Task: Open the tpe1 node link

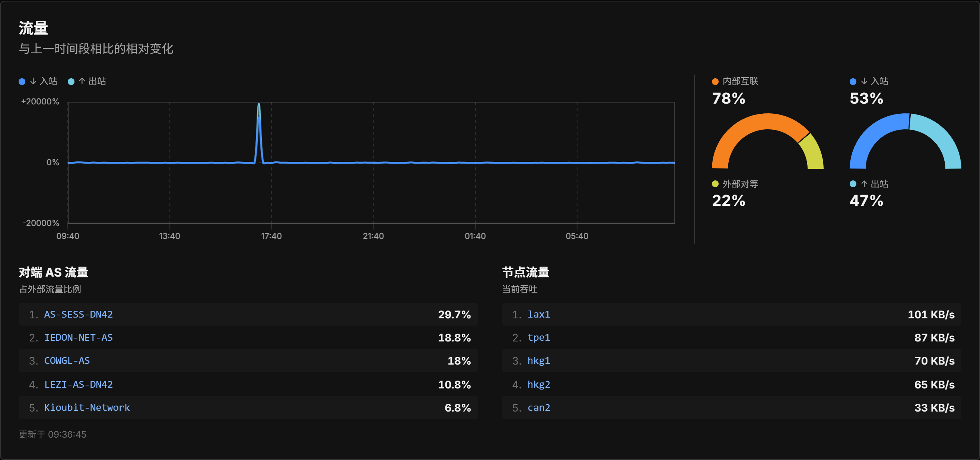Action: click(x=539, y=338)
